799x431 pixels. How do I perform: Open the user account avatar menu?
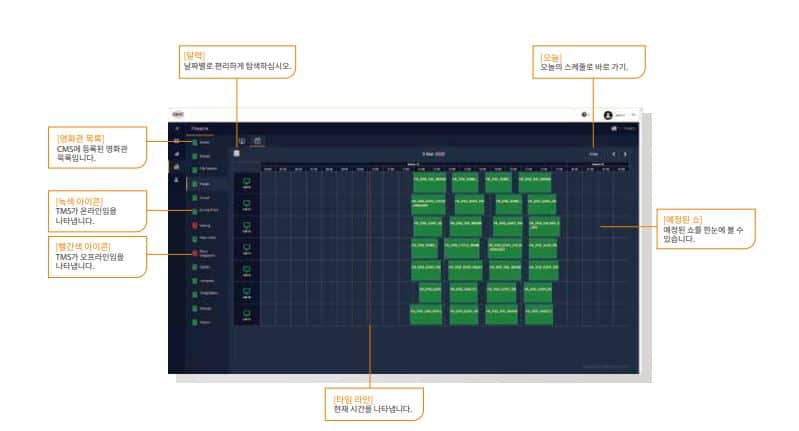[x=608, y=115]
